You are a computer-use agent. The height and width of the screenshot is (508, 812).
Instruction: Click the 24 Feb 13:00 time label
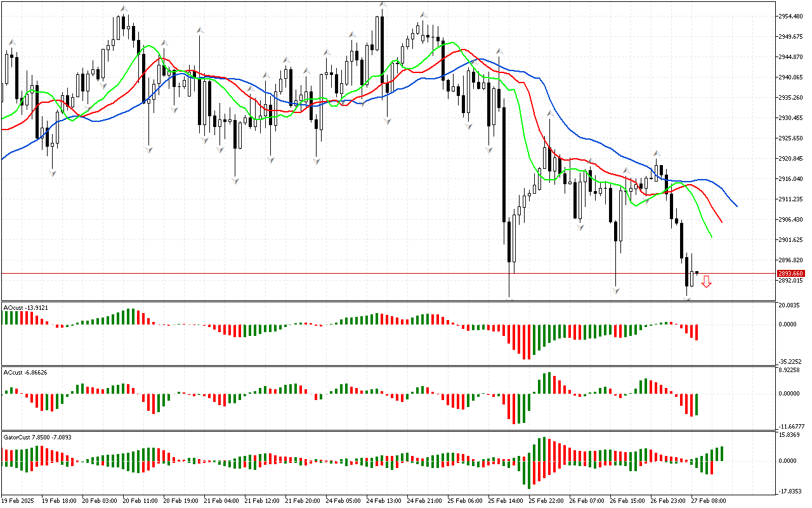[x=384, y=501]
